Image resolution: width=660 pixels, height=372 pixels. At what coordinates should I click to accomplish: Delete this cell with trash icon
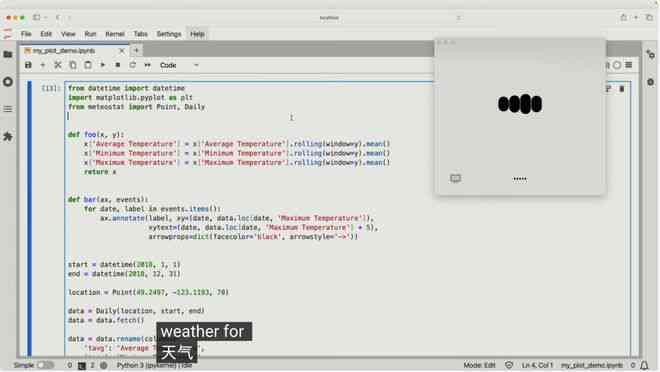622,89
